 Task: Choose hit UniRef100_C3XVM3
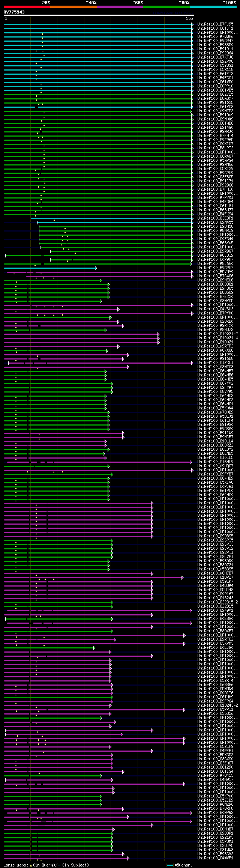pos(215,643)
